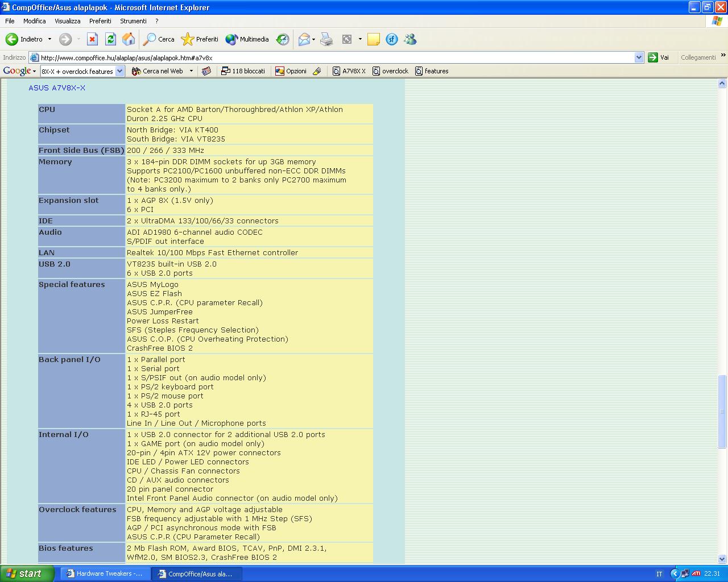Screen dimensions: 728x582
Task: Open the Indietro back history dropdown arrow
Action: click(x=49, y=39)
